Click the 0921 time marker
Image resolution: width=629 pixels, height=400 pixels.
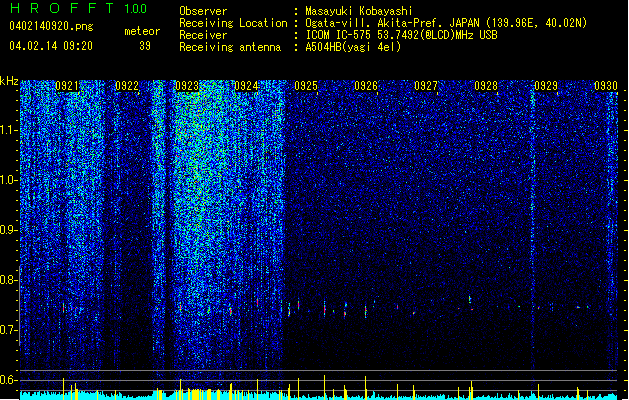[x=67, y=86]
